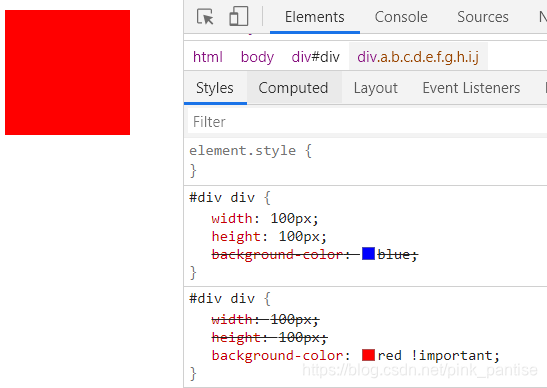Click the red square on the page
The image size is (547, 388).
coord(67,72)
